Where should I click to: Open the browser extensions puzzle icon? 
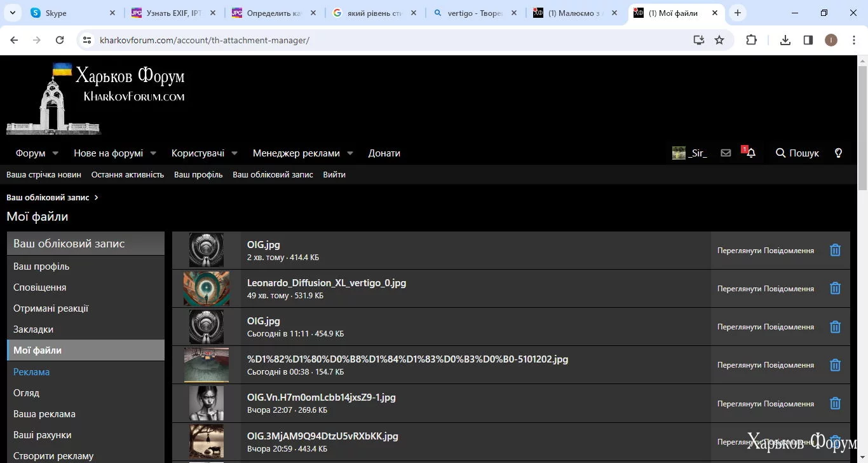click(751, 40)
